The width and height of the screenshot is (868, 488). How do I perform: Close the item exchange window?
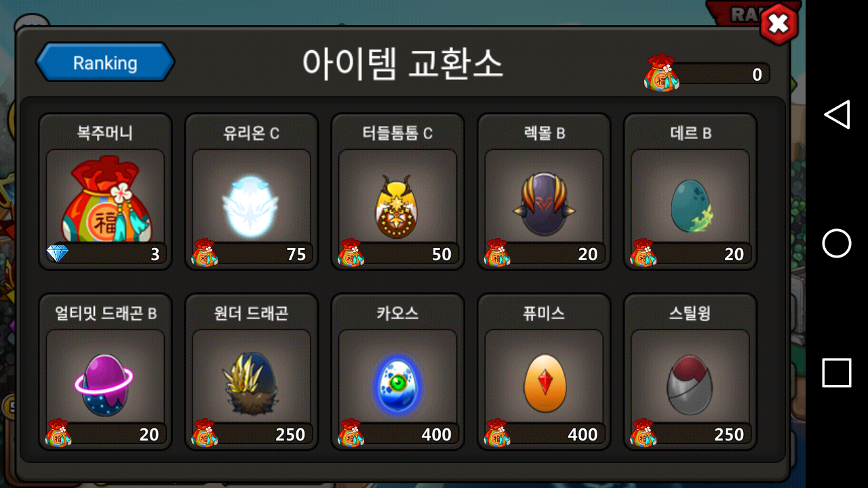(778, 24)
